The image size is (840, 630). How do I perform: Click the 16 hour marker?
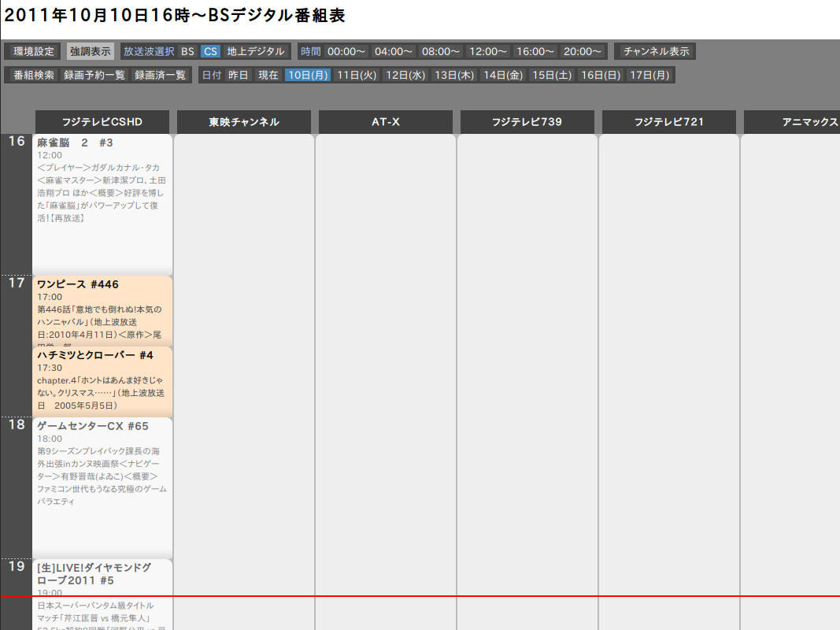pyautogui.click(x=17, y=142)
